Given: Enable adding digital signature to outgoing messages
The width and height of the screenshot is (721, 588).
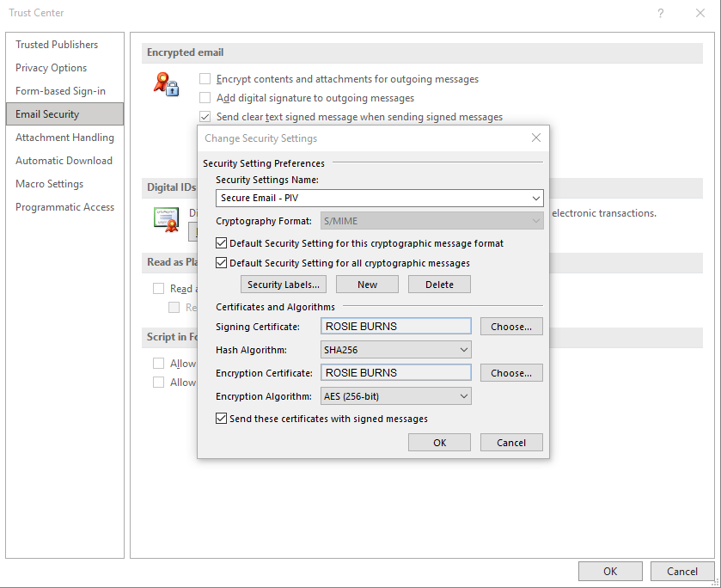Looking at the screenshot, I should point(205,98).
